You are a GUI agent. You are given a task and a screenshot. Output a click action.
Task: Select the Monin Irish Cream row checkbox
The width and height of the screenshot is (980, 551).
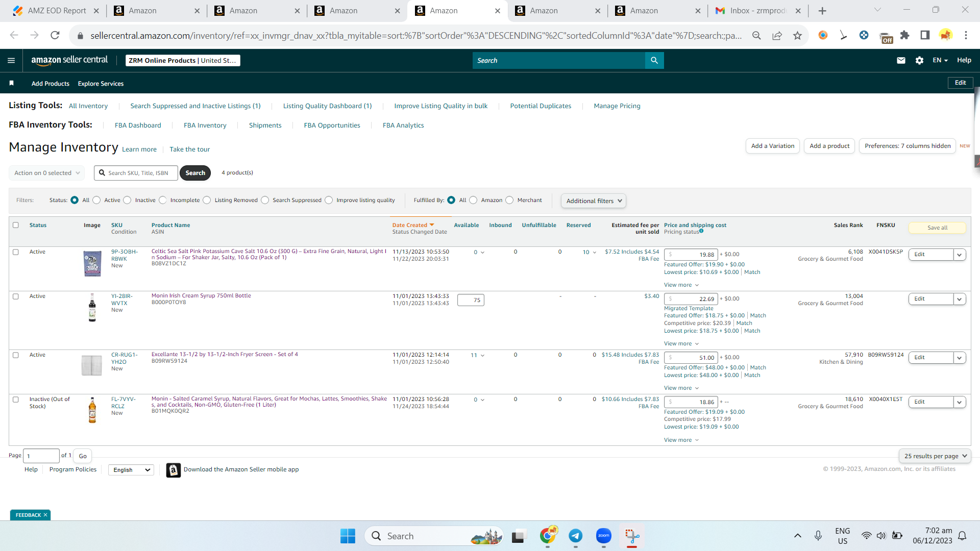[x=16, y=296]
